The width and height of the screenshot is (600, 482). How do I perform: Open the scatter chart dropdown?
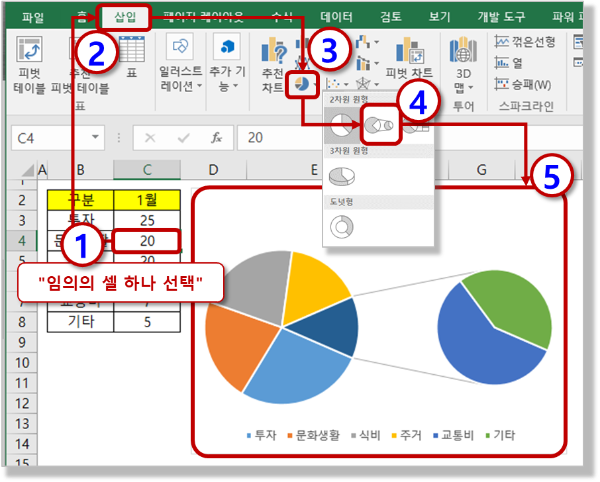click(x=338, y=84)
